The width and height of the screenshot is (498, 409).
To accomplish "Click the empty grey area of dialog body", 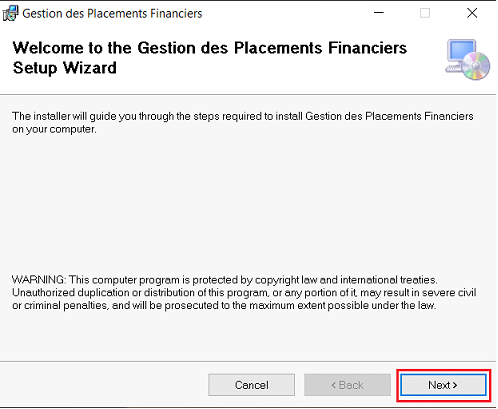I will 248,203.
